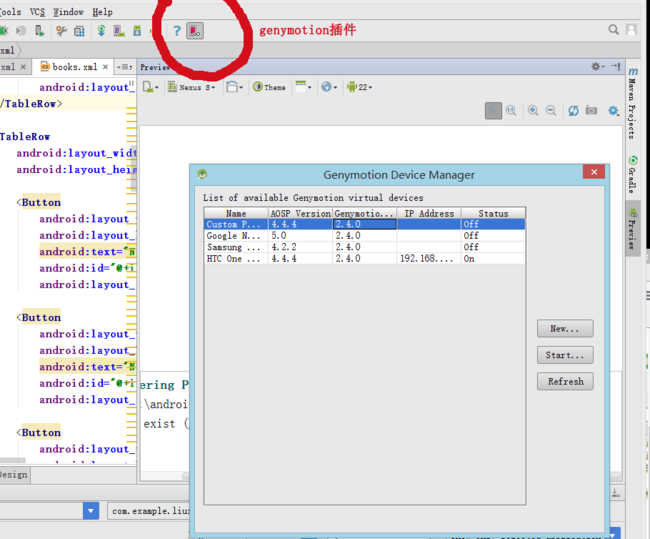Open the preview configuration file dropdown

150,87
